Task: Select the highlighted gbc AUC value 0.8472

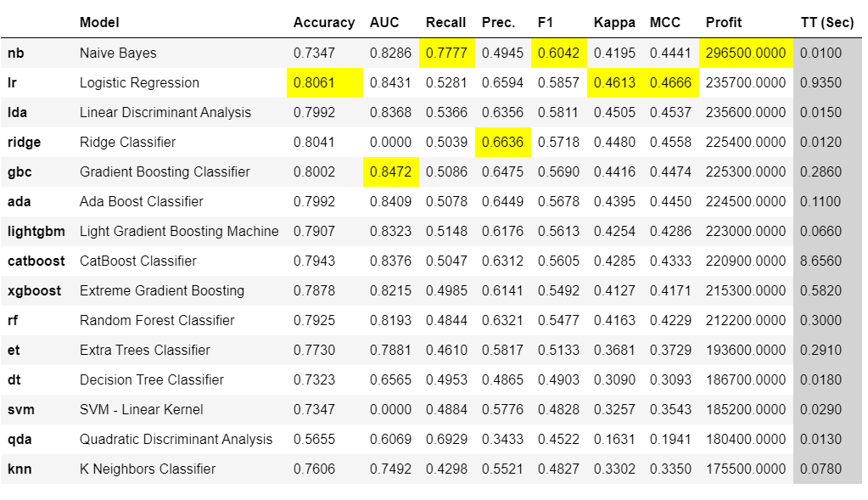Action: 390,172
